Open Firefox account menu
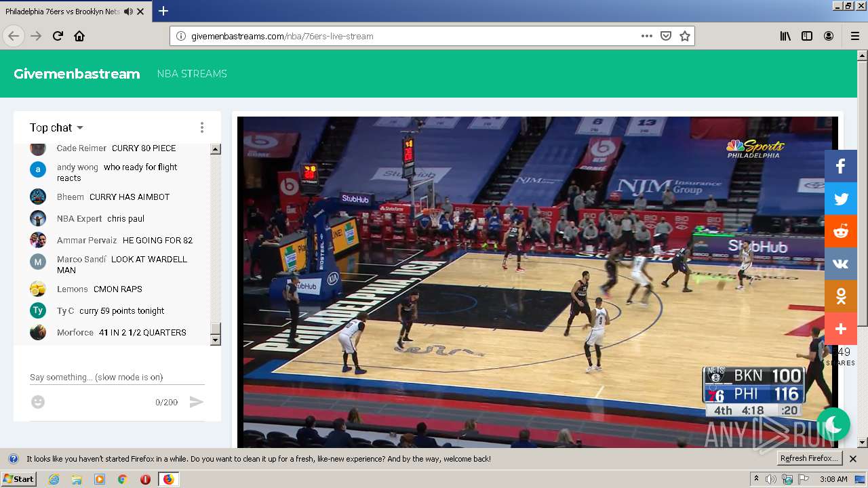The width and height of the screenshot is (868, 488). point(829,36)
